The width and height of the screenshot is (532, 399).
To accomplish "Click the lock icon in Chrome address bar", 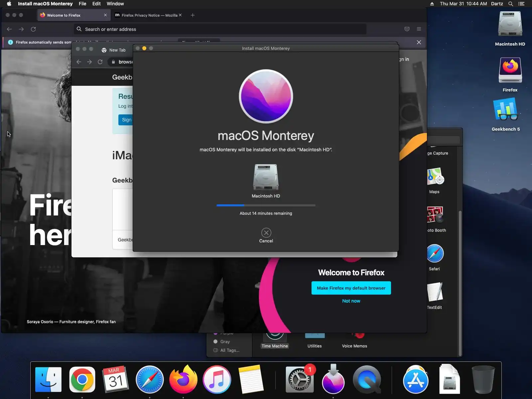I will click(113, 62).
